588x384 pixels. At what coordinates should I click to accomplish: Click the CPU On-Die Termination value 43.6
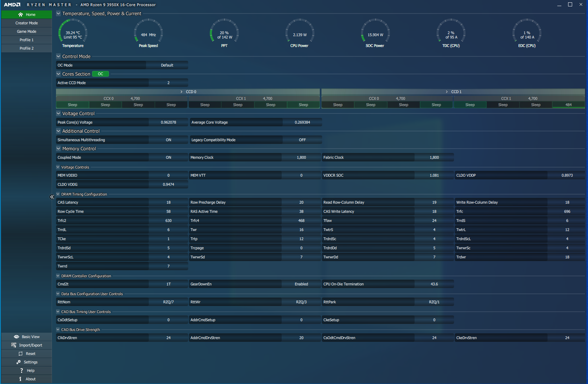click(x=434, y=284)
